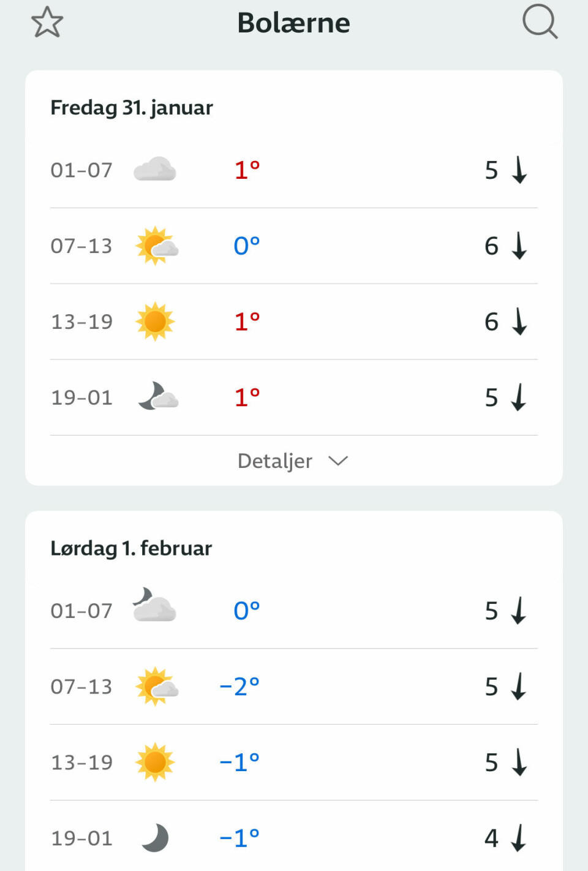Click the chevron next to Detaljer
The image size is (588, 871).
pyautogui.click(x=338, y=461)
